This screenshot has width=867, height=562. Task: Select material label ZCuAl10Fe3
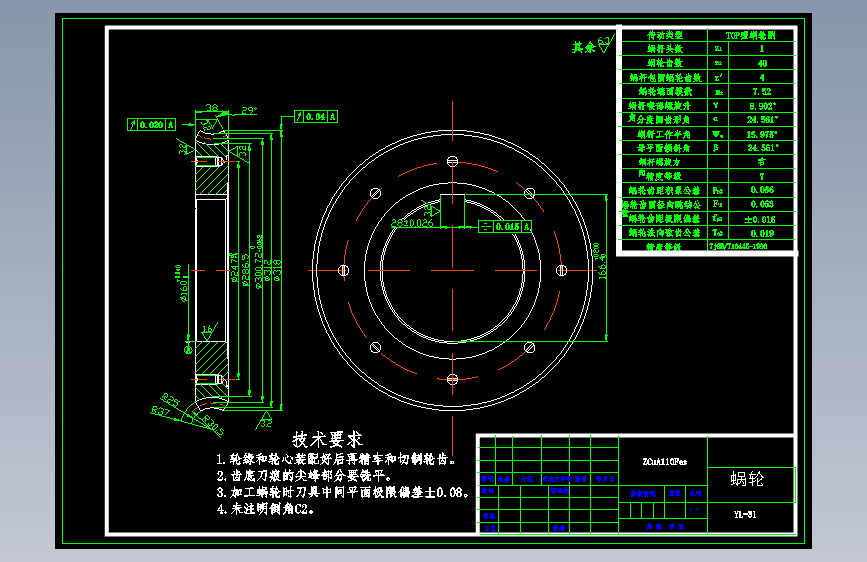pos(664,461)
